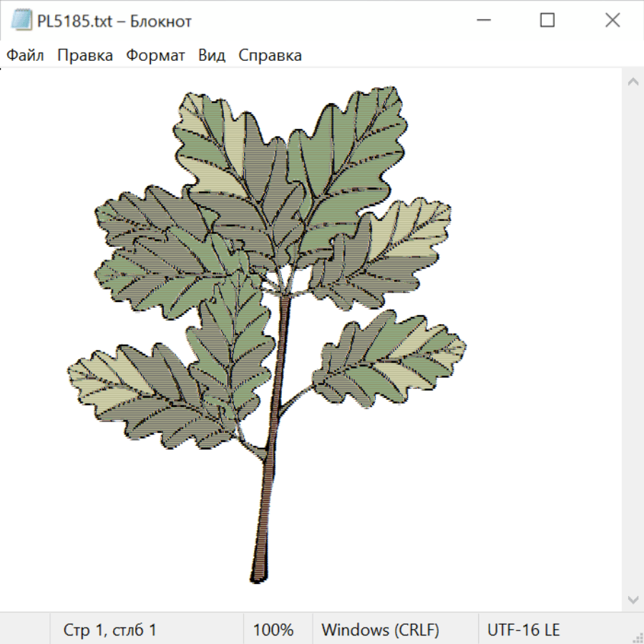Maximize the Блокнот window
Viewport: 644px width, 644px height.
click(x=547, y=21)
